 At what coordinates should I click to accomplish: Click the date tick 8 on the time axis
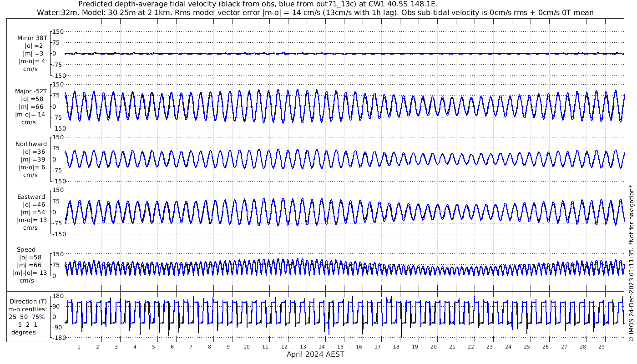point(209,347)
